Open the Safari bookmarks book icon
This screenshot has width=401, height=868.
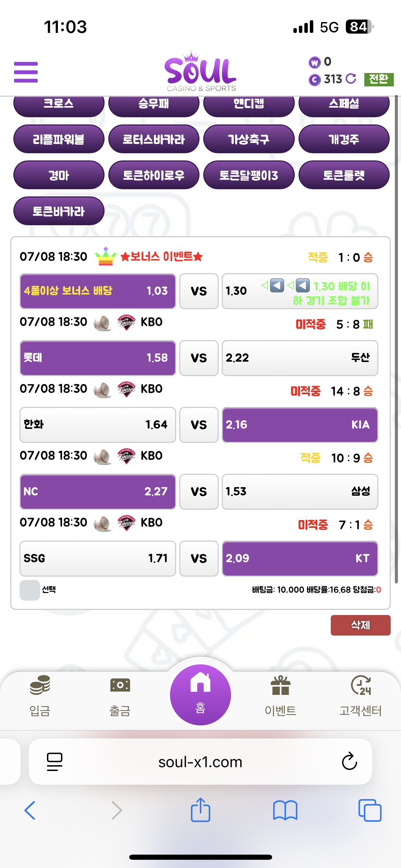click(285, 810)
